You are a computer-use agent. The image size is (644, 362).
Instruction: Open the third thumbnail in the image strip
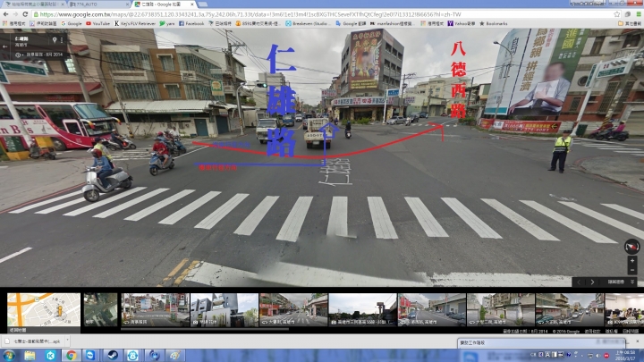coord(156,309)
